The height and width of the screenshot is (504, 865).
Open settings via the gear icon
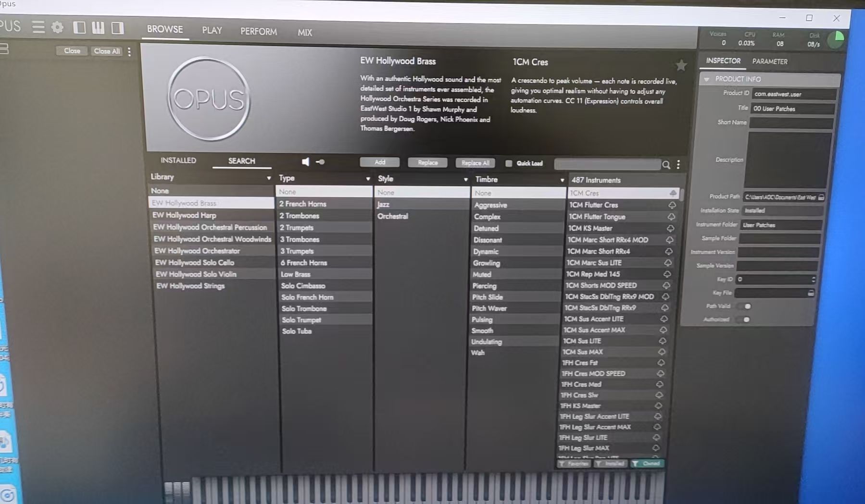[58, 27]
